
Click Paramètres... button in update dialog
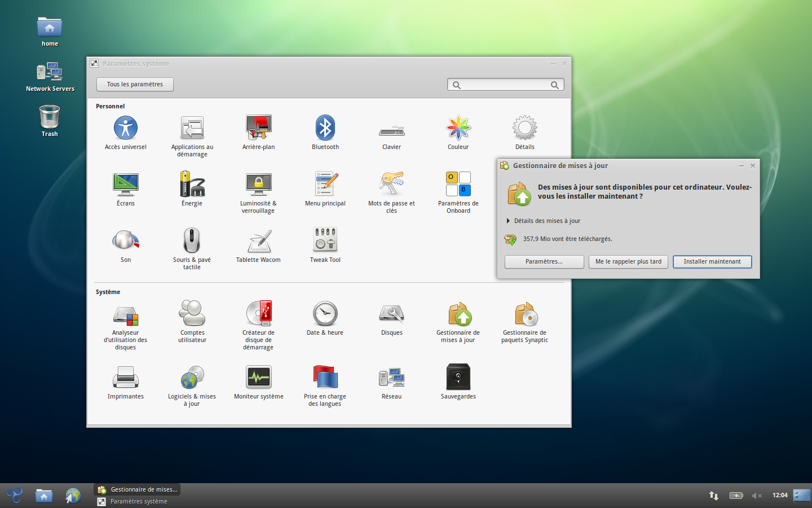tap(544, 262)
